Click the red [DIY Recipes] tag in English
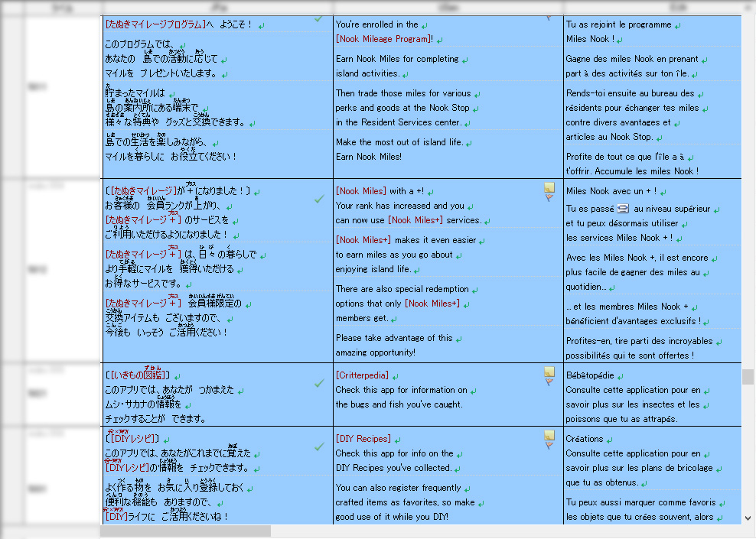Screen dimensions: 756x539 pyautogui.click(x=363, y=439)
